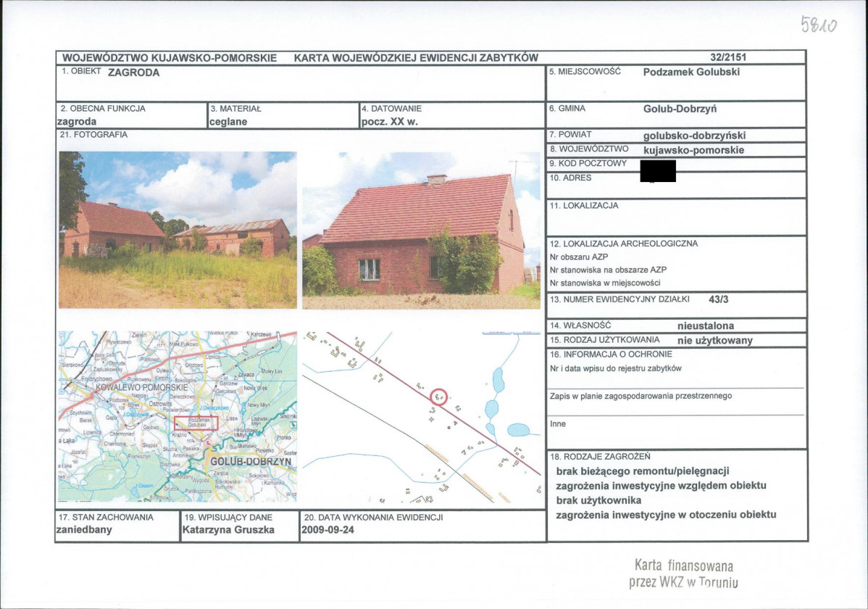This screenshot has height=609, width=868.
Task: Select the function value 'zagroda'
Action: click(77, 121)
